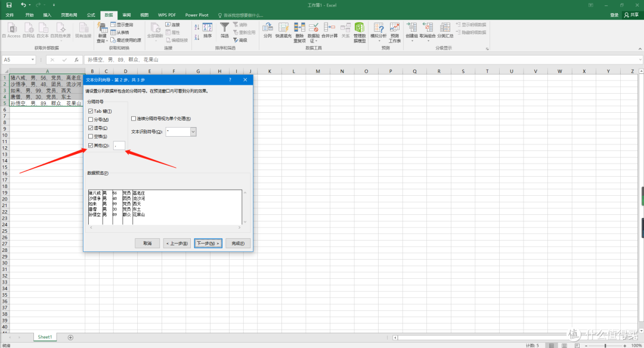This screenshot has width=644, height=348.
Task: Click the zoom slider in status bar
Action: point(605,346)
